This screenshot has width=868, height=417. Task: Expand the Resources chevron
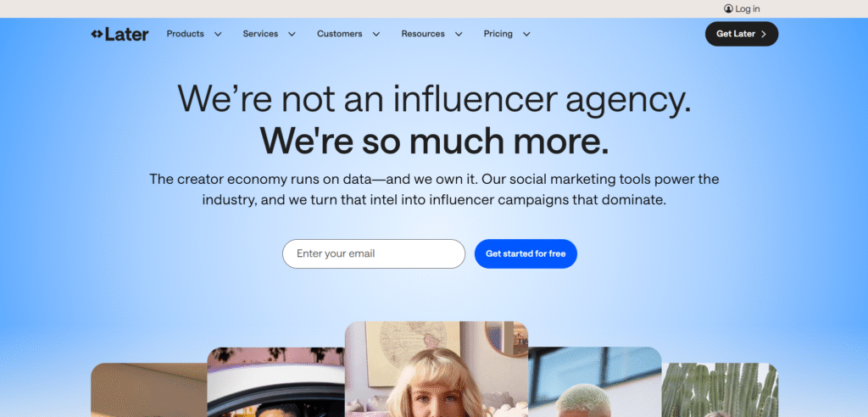[459, 35]
